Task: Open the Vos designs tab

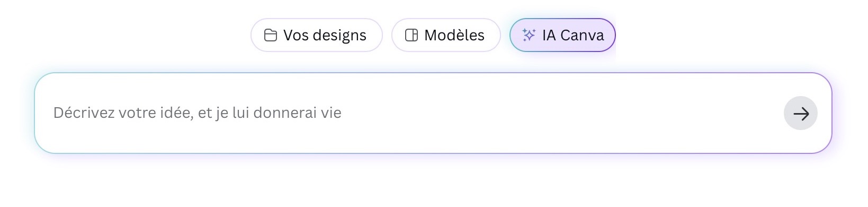Action: [317, 35]
